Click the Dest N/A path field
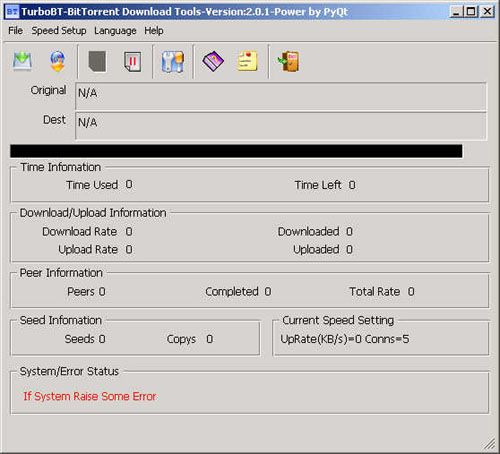500x454 pixels. click(x=281, y=126)
